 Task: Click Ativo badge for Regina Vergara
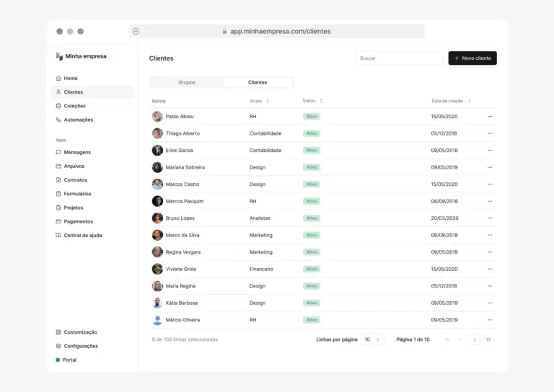point(312,252)
